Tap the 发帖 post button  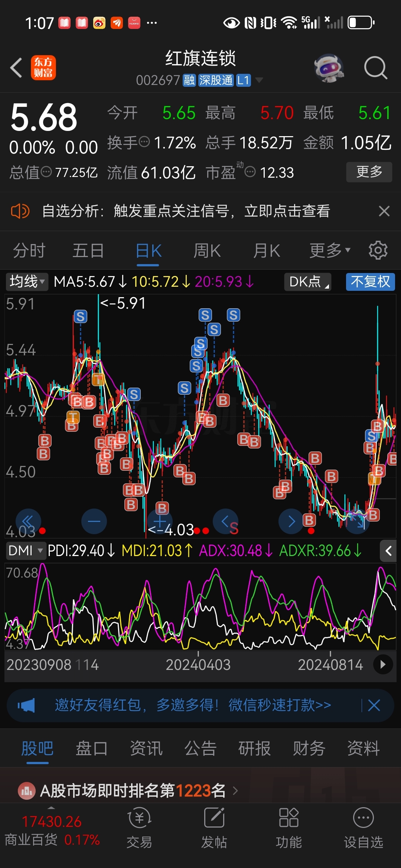pos(214,828)
